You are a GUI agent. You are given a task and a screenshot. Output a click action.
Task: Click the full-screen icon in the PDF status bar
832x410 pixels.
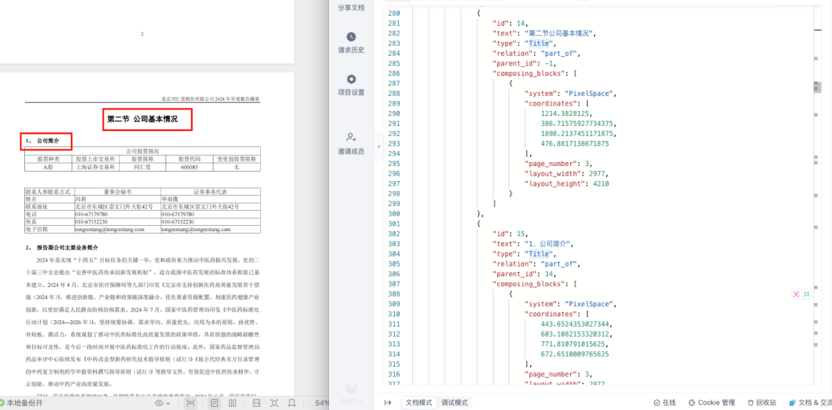(274, 403)
